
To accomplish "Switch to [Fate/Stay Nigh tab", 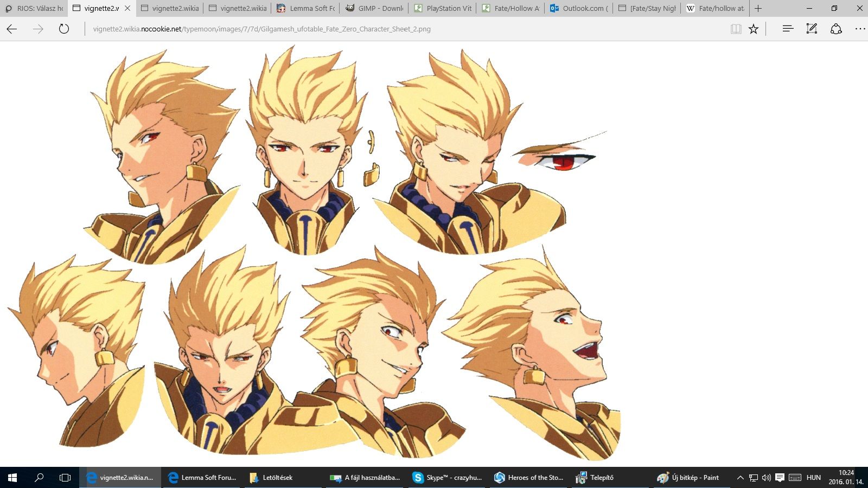I will point(648,8).
